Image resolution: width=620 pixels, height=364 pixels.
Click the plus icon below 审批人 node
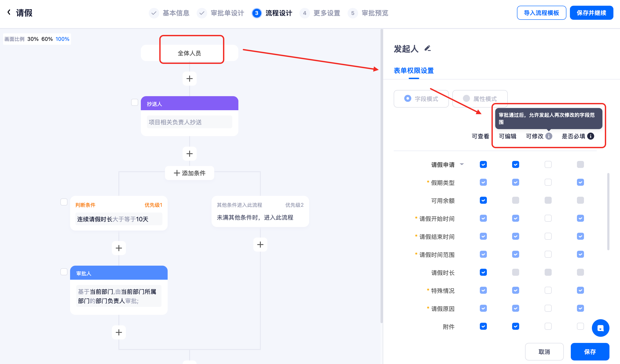point(119,332)
